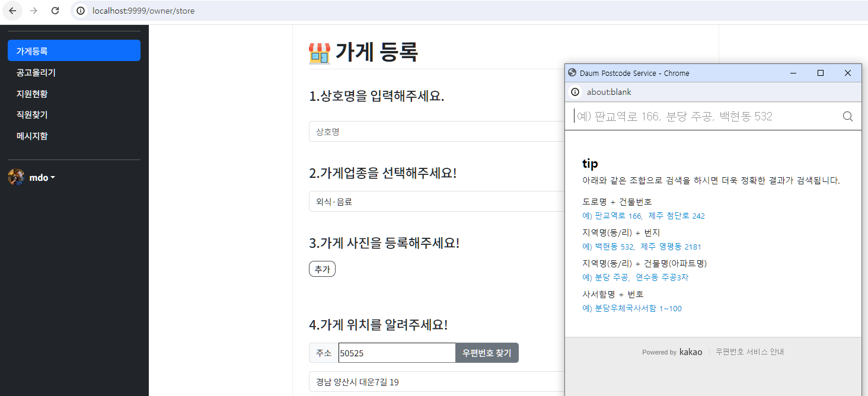Viewport: 868px width, 396px height.
Task: Click the Daum Postcode window globe icon
Action: [572, 73]
